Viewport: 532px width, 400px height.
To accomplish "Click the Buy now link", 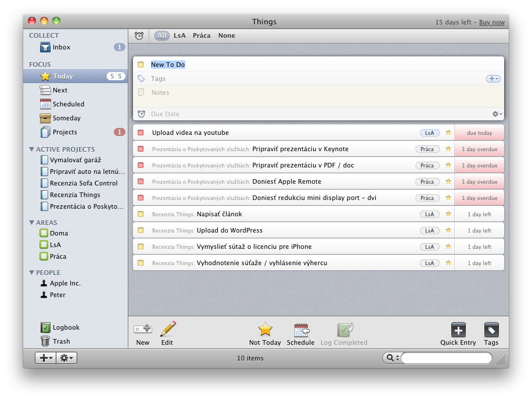I will point(491,22).
